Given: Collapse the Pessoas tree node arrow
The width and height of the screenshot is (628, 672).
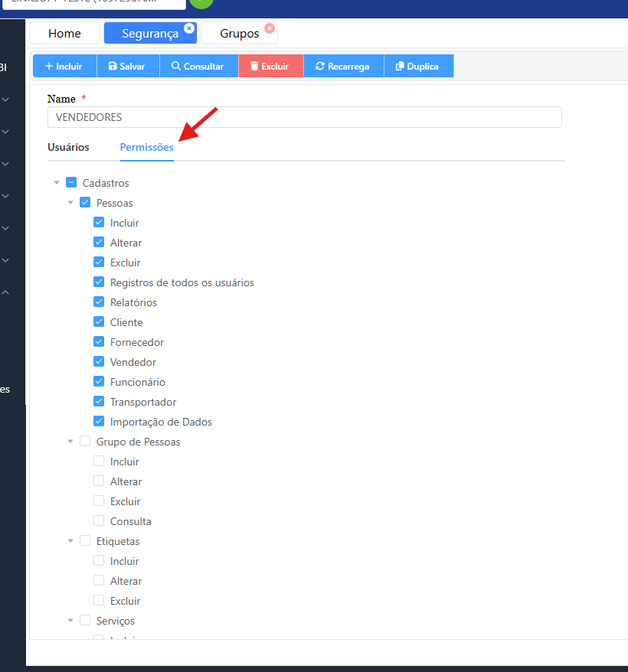Looking at the screenshot, I should tap(70, 203).
